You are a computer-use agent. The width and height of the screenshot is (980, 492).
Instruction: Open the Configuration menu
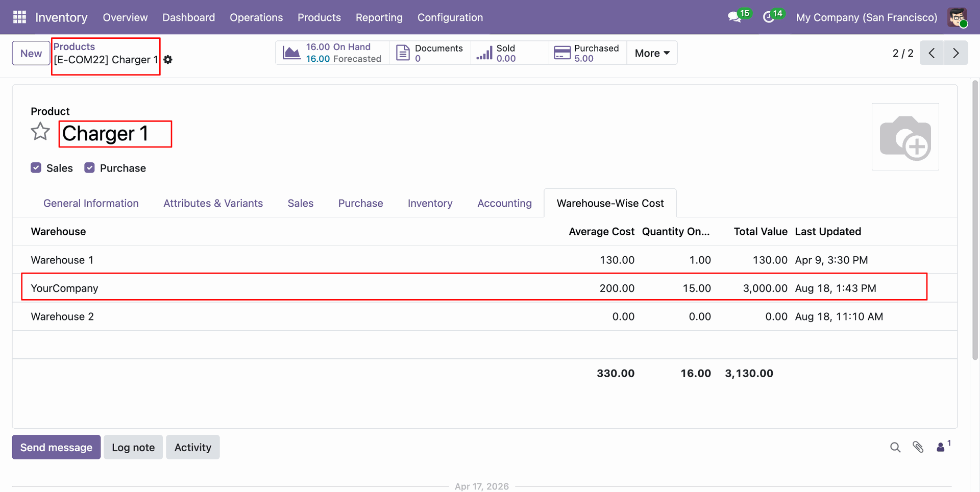coord(450,17)
